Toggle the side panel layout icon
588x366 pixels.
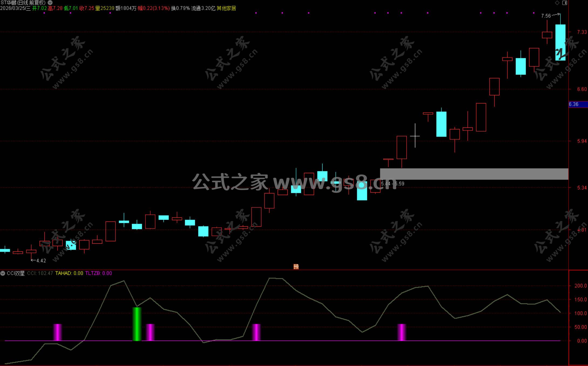pyautogui.click(x=565, y=3)
